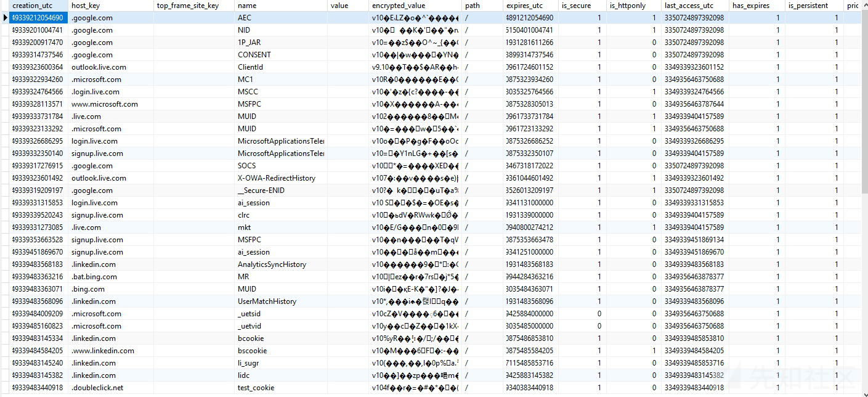
Task: Click the last_access_utc cell in the lidc row
Action: point(695,375)
